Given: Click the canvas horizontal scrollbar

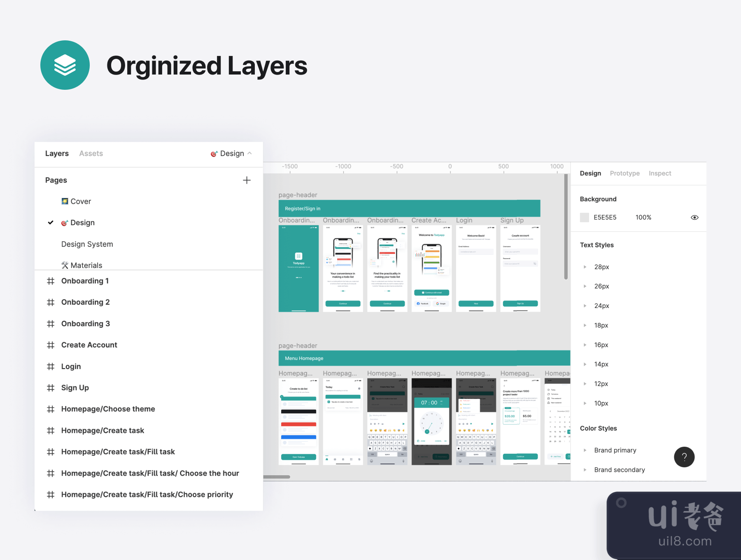Looking at the screenshot, I should [277, 477].
